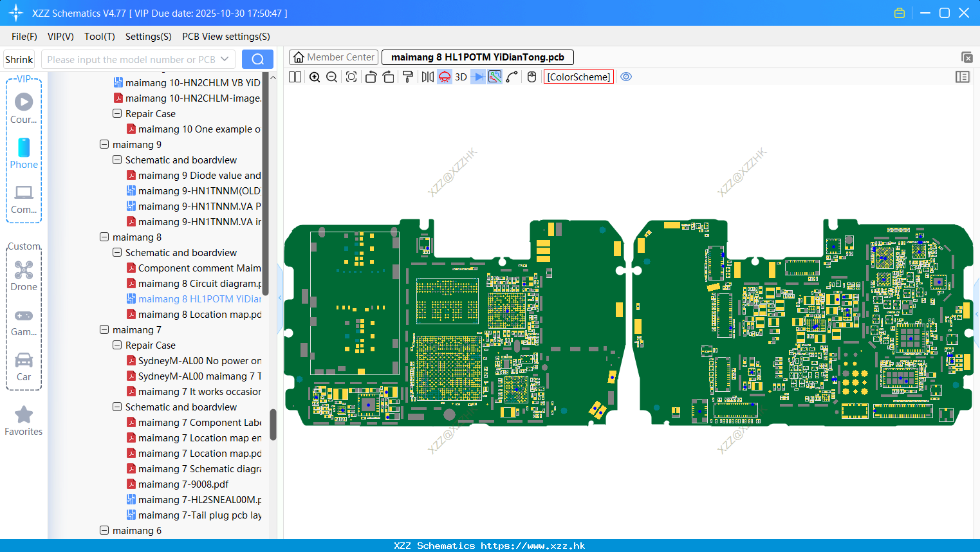The height and width of the screenshot is (552, 980).
Task: Toggle the diode symbol tool
Action: 478,77
